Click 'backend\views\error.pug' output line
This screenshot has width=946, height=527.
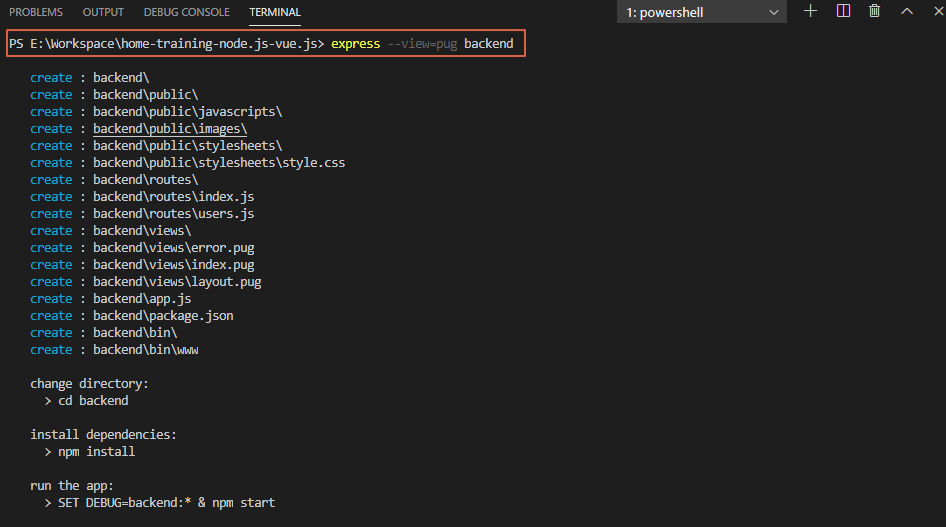pos(174,248)
